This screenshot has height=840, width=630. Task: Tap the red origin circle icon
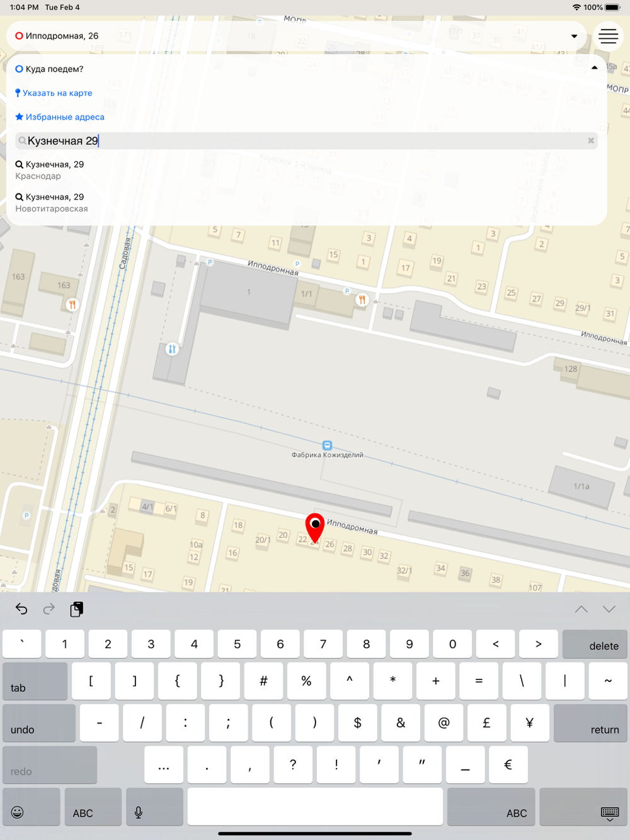[19, 36]
